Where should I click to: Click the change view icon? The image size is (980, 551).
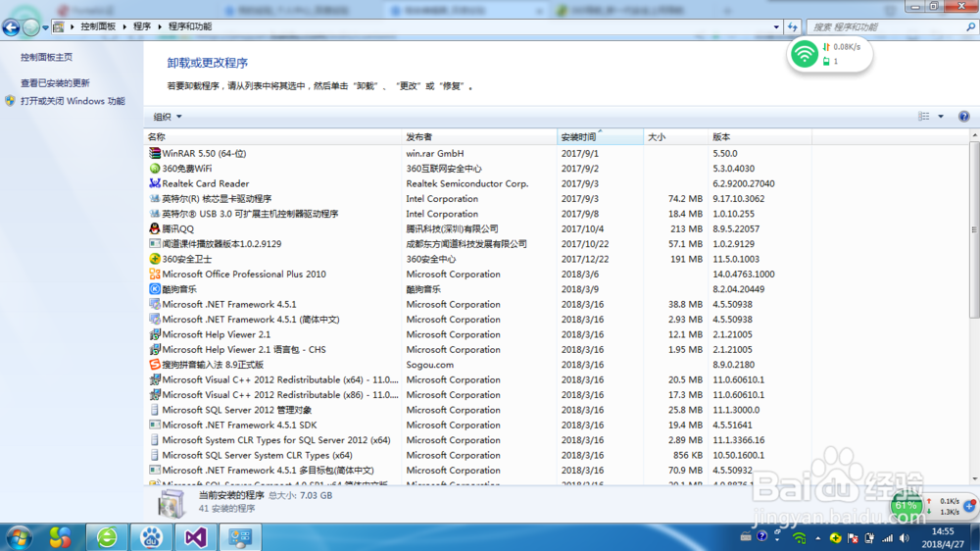coord(924,117)
